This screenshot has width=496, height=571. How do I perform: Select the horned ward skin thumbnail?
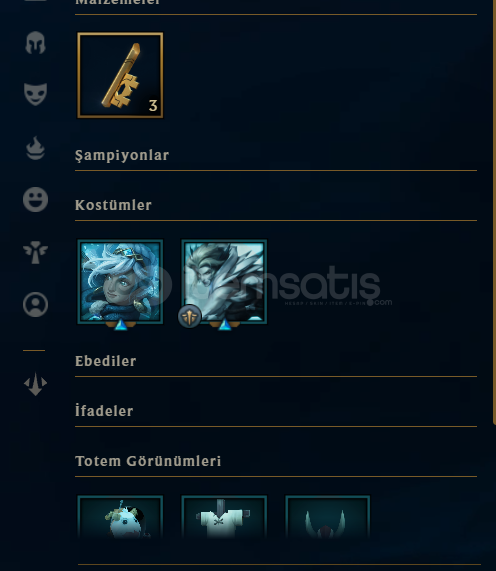pos(328,517)
